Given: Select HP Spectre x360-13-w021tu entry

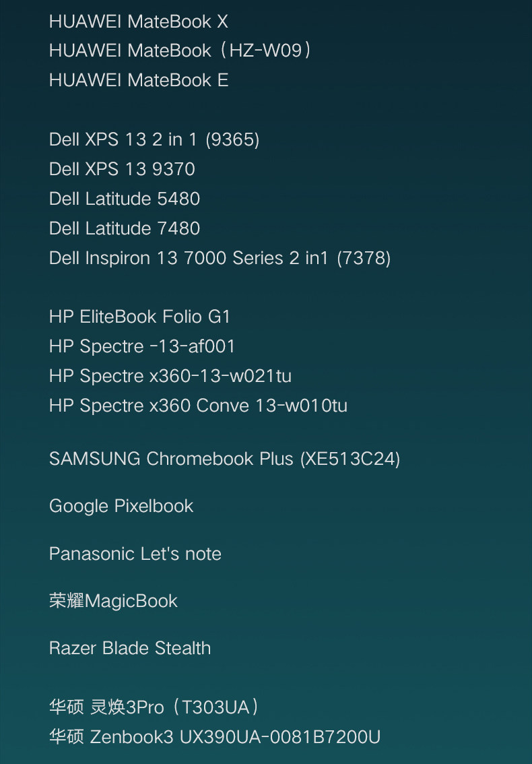Looking at the screenshot, I should click(x=170, y=376).
